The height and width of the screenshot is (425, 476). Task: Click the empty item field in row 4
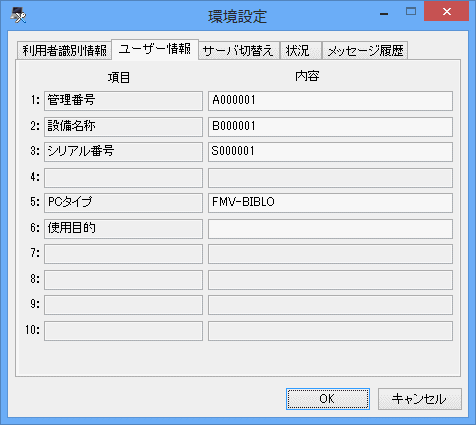click(x=123, y=178)
